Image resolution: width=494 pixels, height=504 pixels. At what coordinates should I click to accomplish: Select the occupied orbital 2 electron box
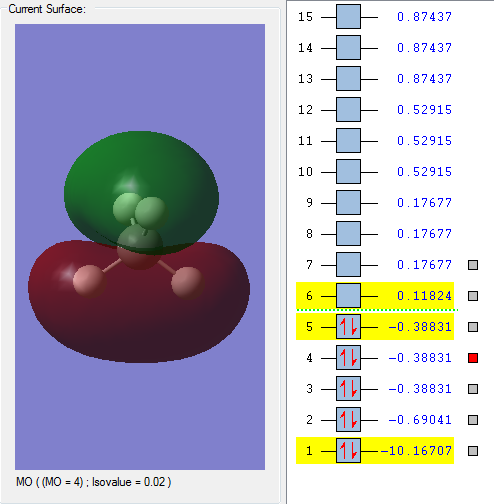pyautogui.click(x=348, y=420)
